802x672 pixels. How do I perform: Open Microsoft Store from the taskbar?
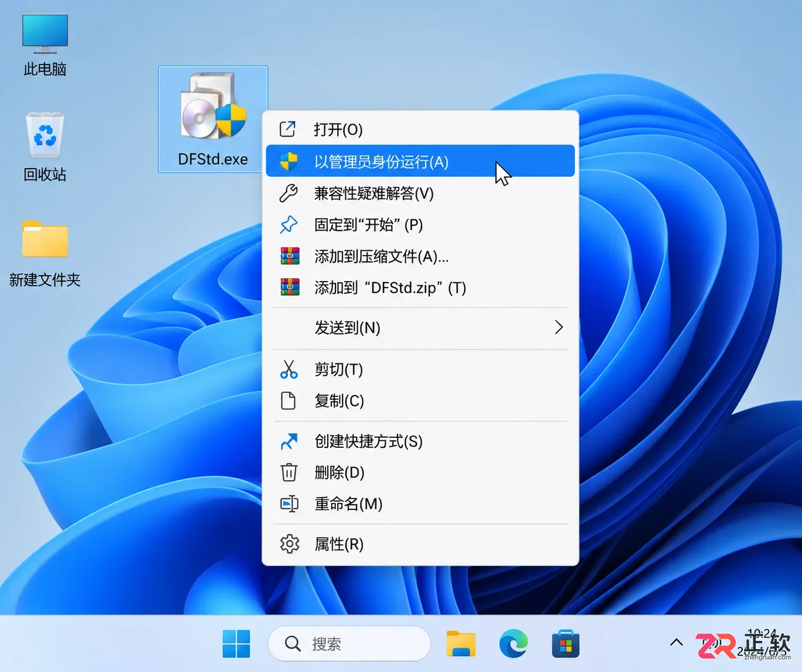(x=565, y=644)
